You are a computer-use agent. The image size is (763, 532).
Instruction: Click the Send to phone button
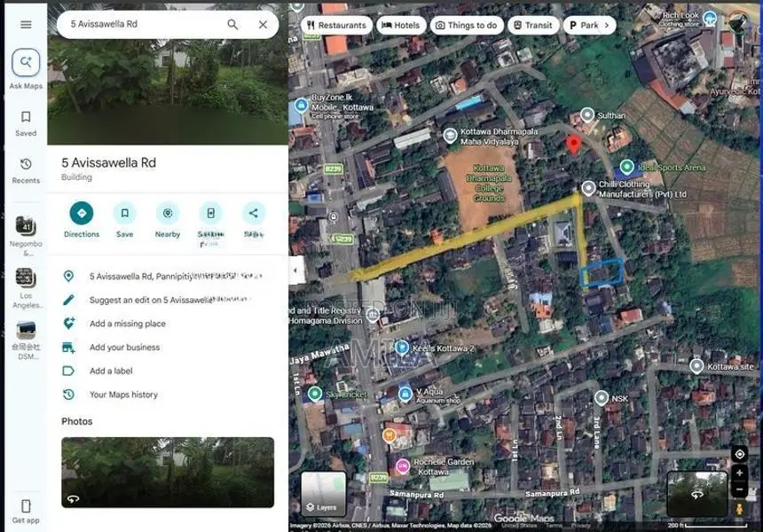[210, 222]
